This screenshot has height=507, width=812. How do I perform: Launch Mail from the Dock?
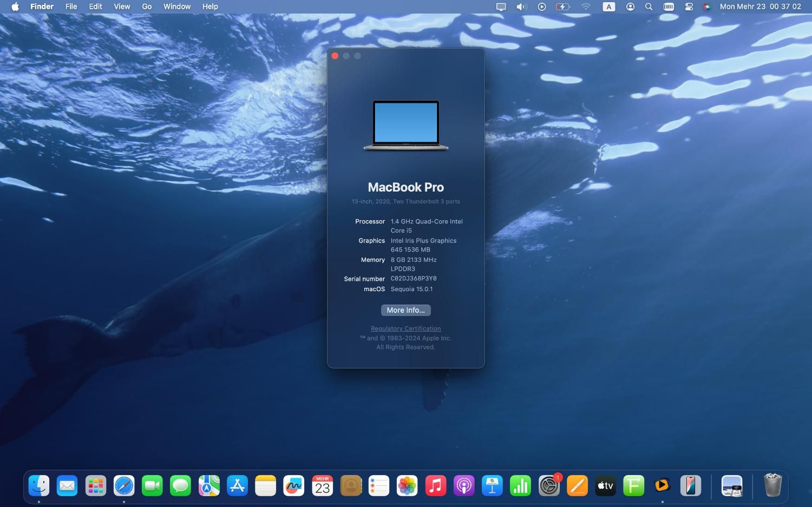tap(67, 485)
